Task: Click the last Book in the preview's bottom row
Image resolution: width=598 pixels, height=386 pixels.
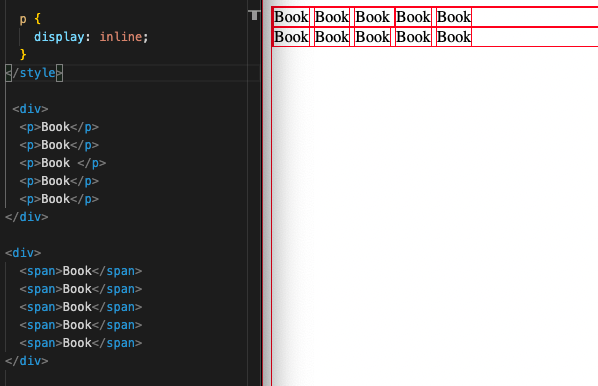Action: pyautogui.click(x=454, y=37)
